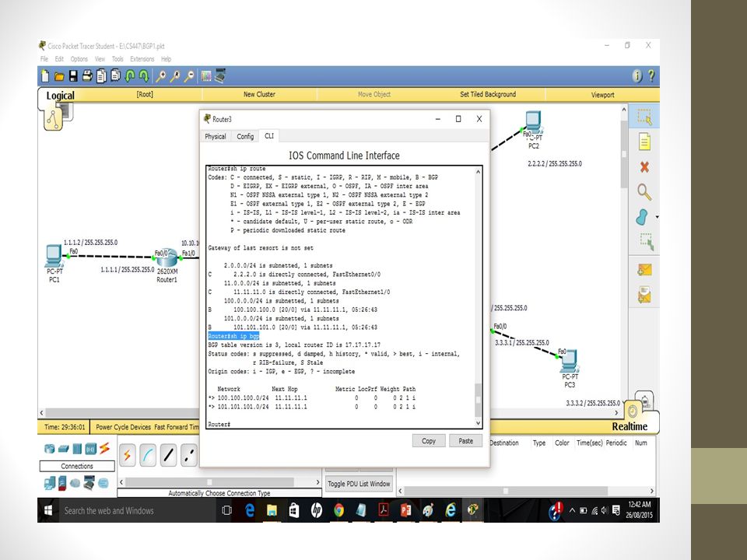Click the question mark help icon
The height and width of the screenshot is (560, 747).
click(x=651, y=76)
